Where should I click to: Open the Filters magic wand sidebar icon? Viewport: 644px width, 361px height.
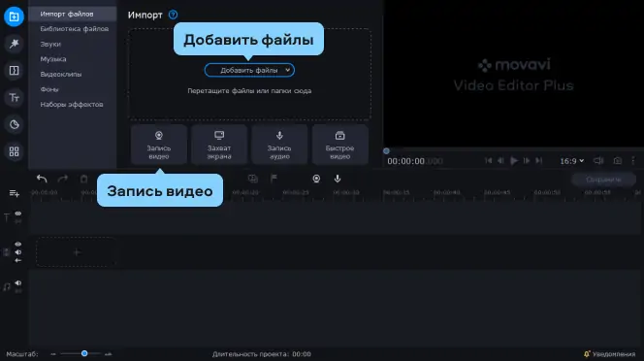pyautogui.click(x=14, y=44)
